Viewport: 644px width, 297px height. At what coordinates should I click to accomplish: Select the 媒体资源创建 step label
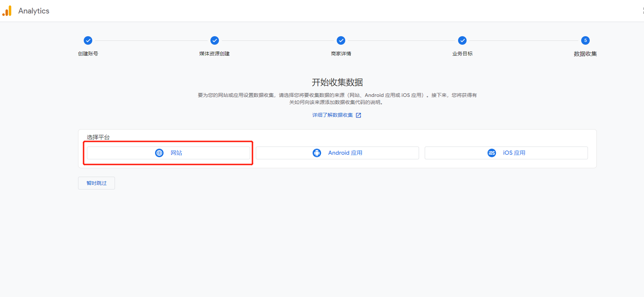[214, 54]
